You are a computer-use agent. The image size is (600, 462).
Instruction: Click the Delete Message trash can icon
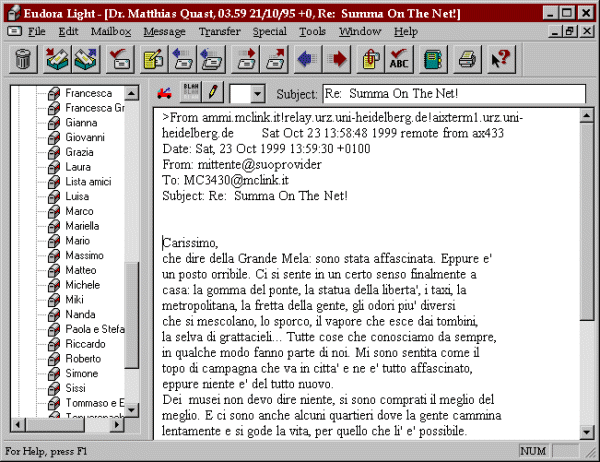coord(22,60)
